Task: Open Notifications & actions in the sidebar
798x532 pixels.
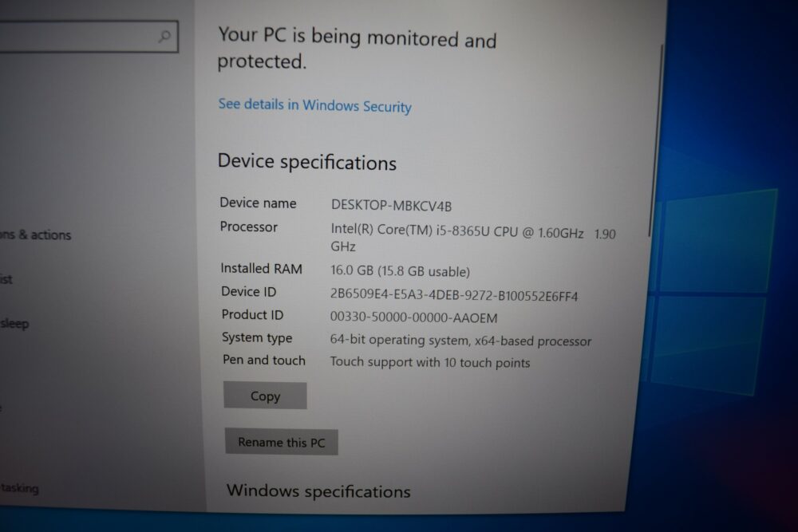Action: [x=35, y=234]
